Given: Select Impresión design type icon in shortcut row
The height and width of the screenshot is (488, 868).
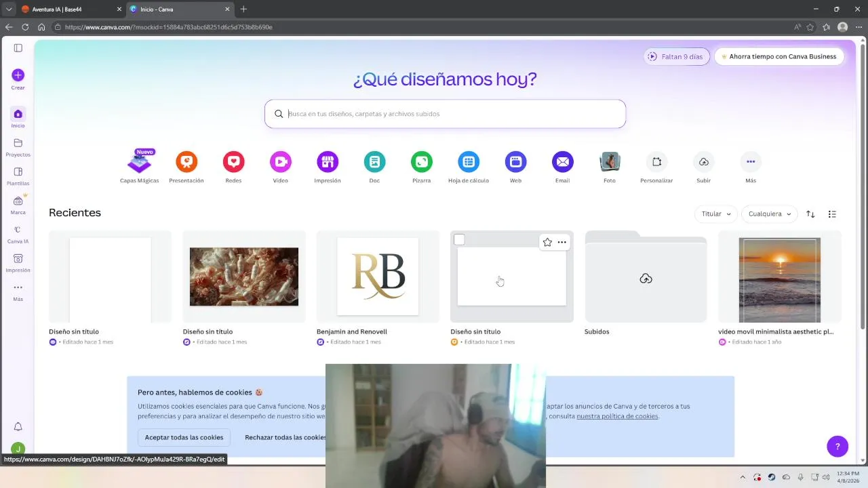Looking at the screenshot, I should click(x=328, y=162).
